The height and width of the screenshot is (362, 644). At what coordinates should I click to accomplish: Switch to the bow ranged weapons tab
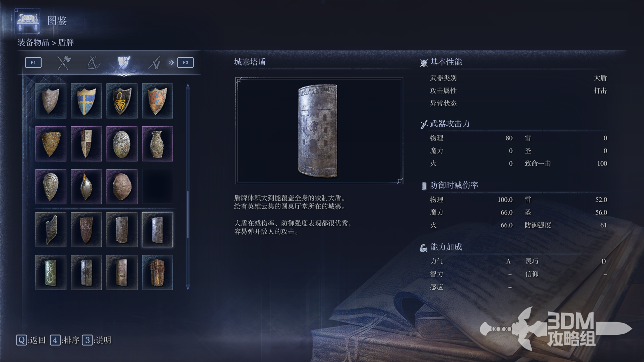pyautogui.click(x=94, y=63)
